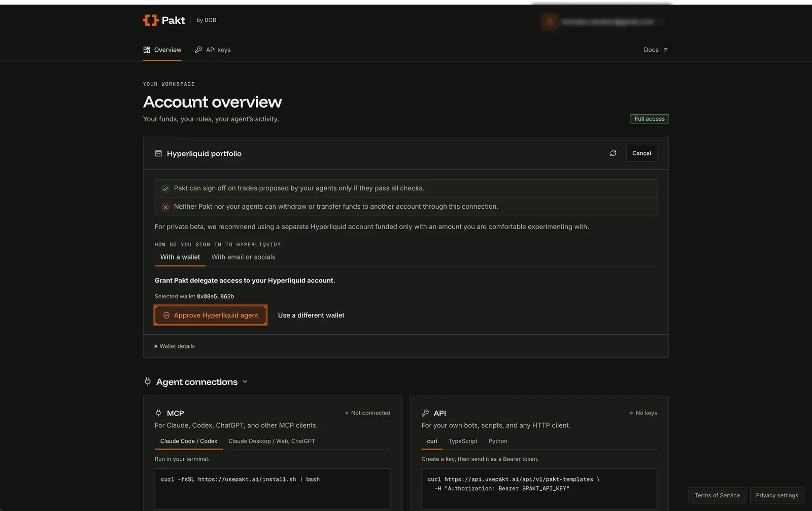The width and height of the screenshot is (812, 511).
Task: Select Claude Code / Codex tab
Action: coord(189,441)
